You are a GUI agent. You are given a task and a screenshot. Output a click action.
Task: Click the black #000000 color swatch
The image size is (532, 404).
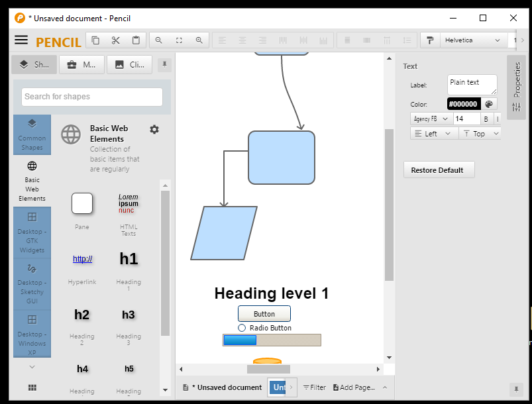[462, 104]
